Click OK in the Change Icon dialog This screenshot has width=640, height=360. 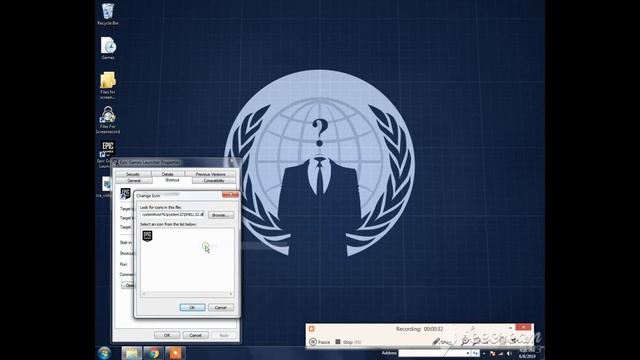point(192,307)
